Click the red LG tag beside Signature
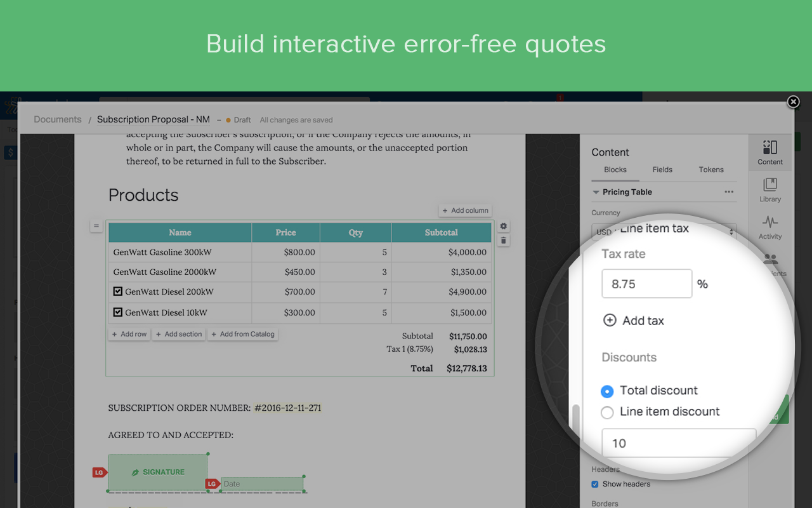 [x=99, y=472]
